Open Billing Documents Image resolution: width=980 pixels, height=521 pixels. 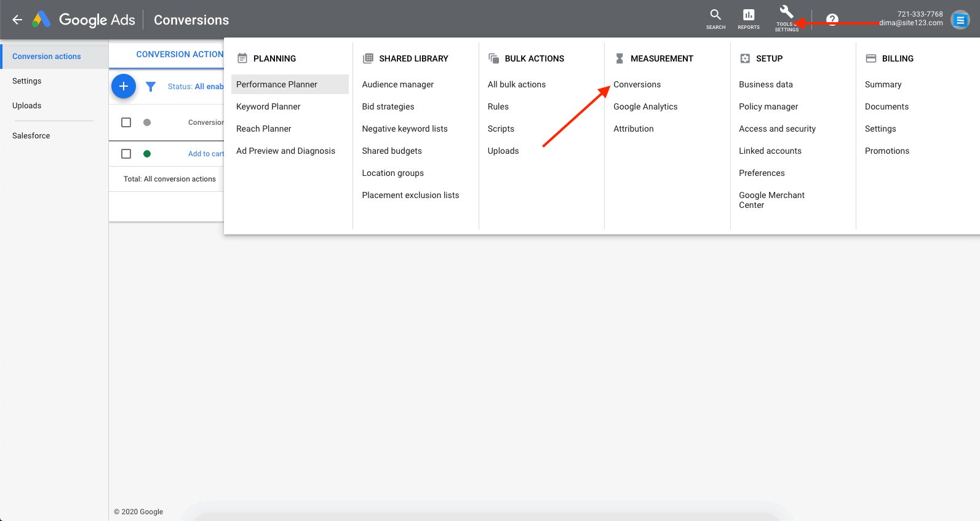coord(886,106)
